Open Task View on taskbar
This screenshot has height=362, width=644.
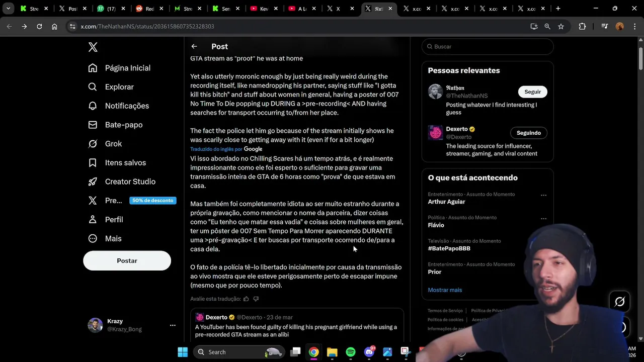tap(295, 352)
